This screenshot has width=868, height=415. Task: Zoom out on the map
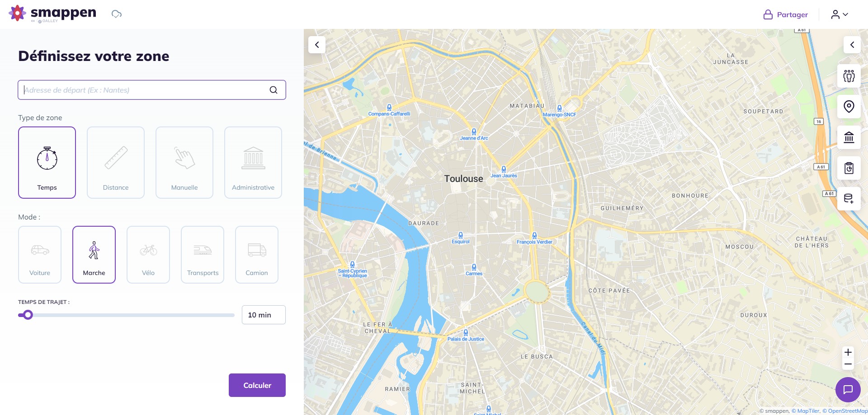tap(848, 364)
